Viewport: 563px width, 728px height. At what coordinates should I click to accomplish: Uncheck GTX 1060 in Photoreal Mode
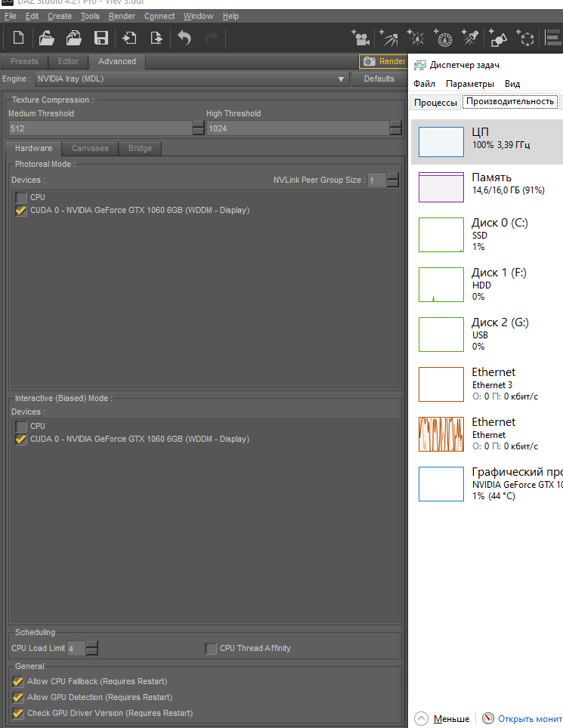point(21,211)
